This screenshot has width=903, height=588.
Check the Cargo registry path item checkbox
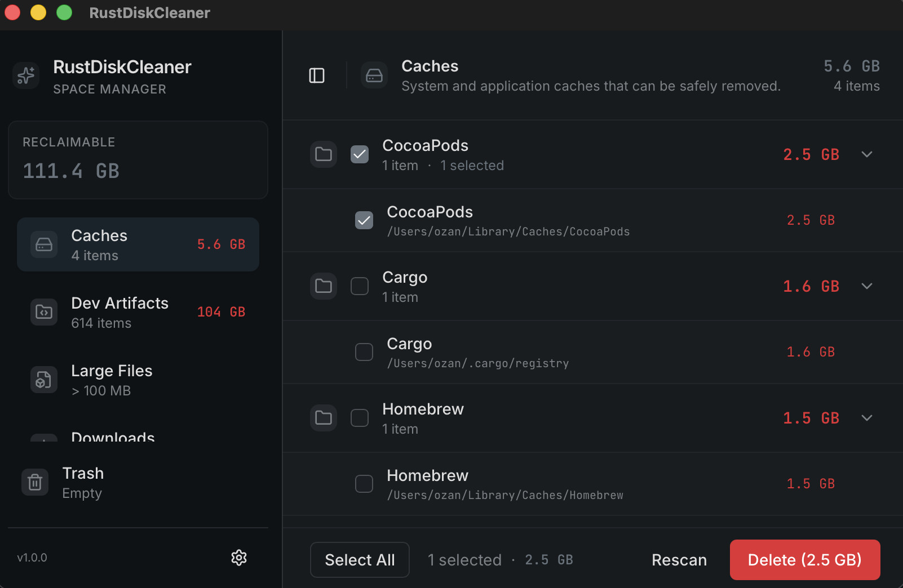364,352
